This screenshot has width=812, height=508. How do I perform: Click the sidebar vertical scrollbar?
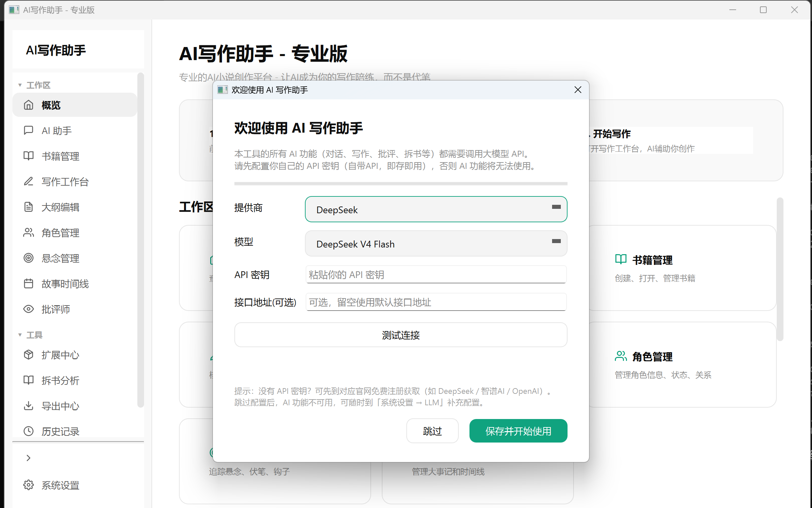pos(141,240)
